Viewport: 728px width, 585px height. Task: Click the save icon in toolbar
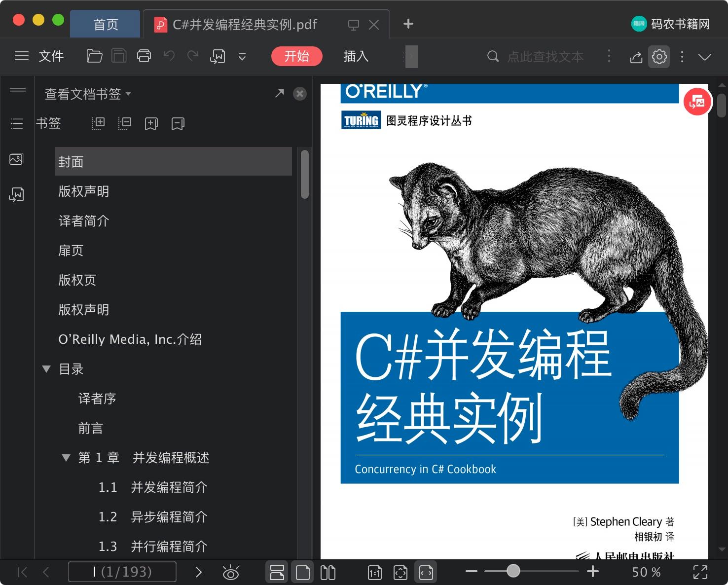click(119, 56)
